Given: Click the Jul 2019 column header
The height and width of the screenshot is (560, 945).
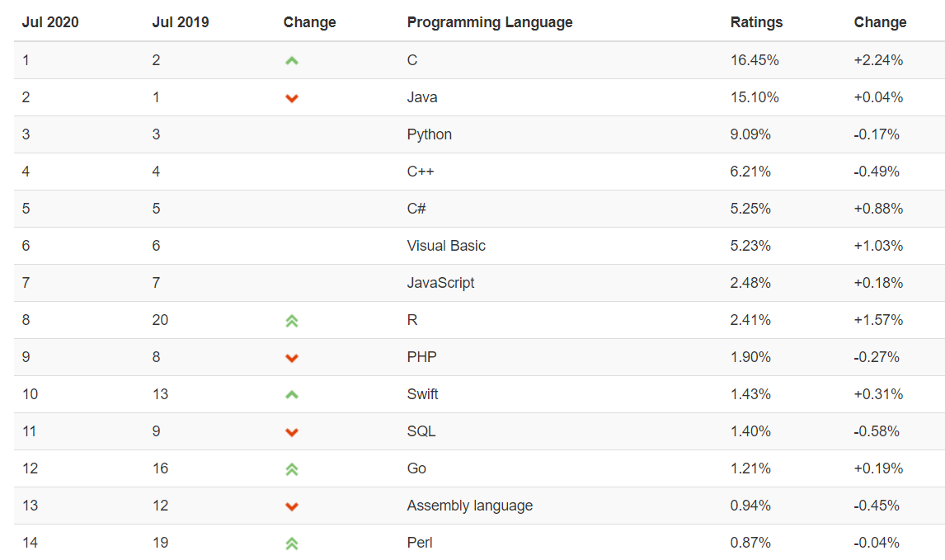Looking at the screenshot, I should click(181, 22).
